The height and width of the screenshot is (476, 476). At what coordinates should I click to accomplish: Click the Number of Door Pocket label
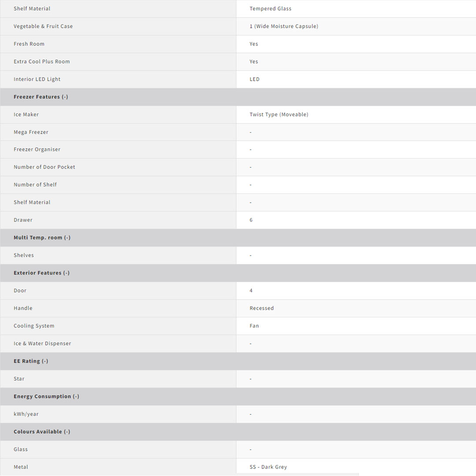click(44, 167)
